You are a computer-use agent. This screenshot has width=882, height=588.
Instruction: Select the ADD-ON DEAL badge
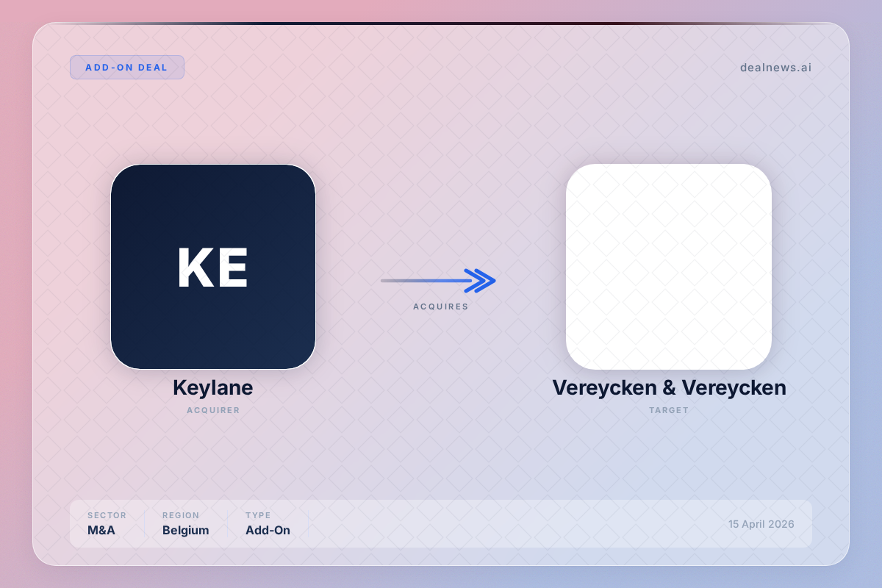pos(126,68)
